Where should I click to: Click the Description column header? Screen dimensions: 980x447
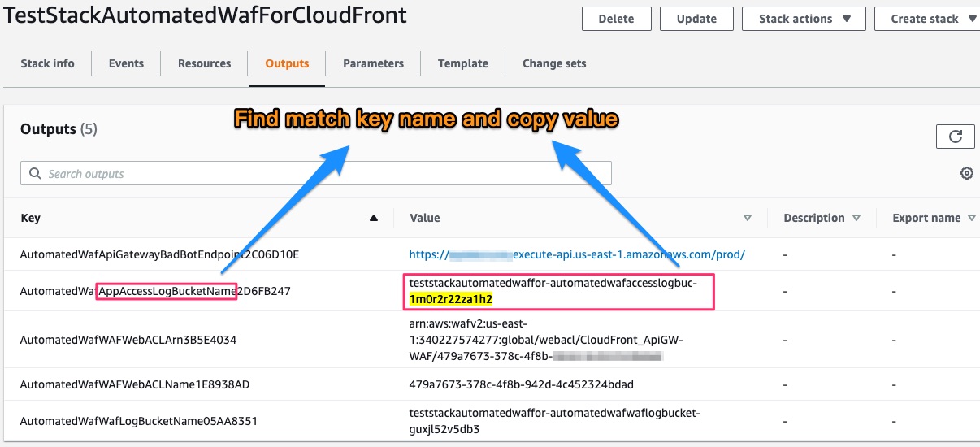tap(814, 218)
